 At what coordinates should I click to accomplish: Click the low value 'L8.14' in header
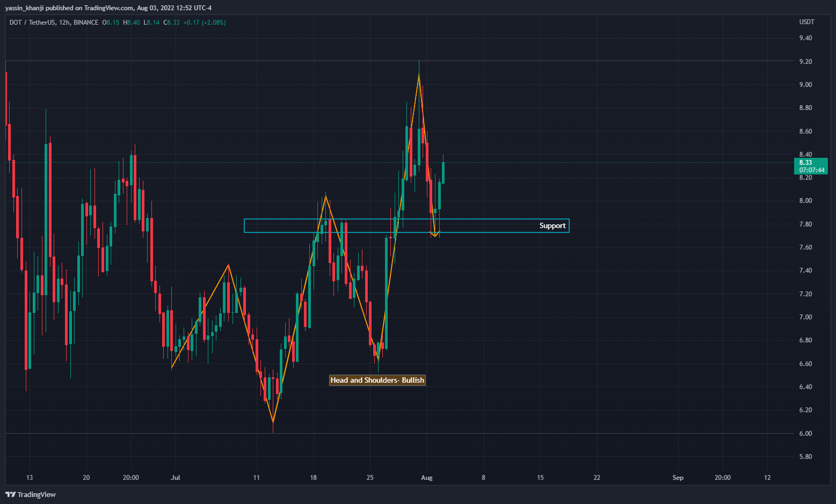pyautogui.click(x=151, y=23)
